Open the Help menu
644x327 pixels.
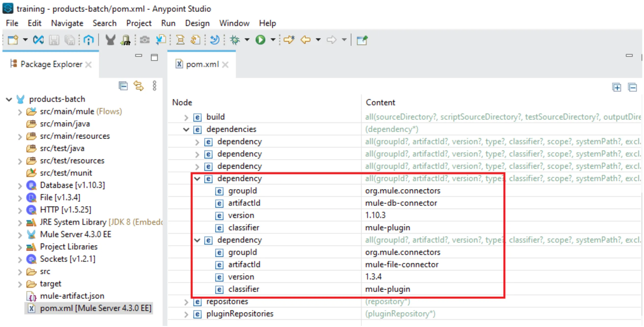(267, 23)
